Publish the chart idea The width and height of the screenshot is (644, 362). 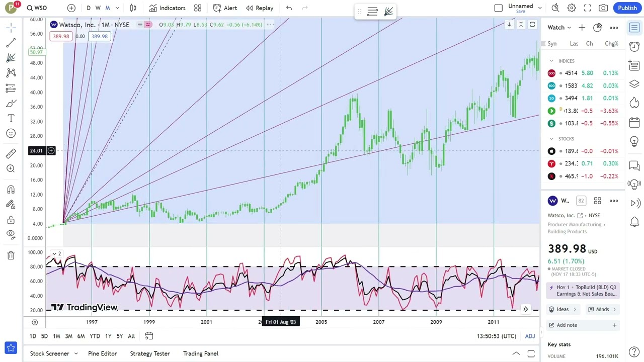point(627,8)
